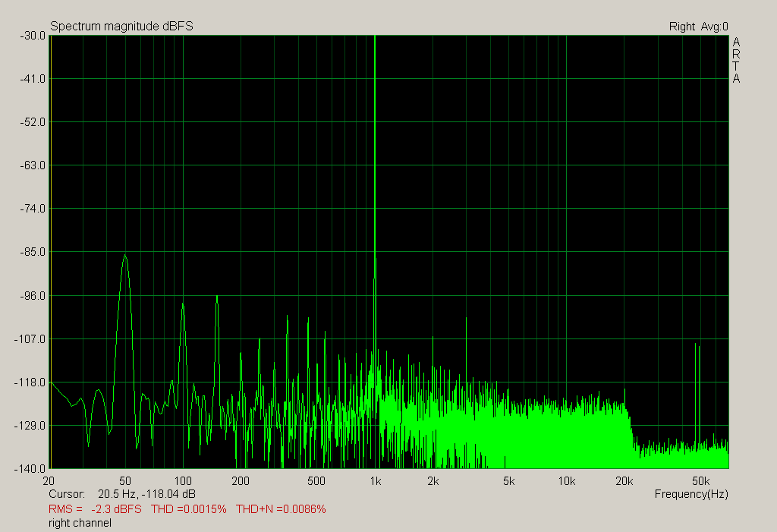Click the yellow cursor line at 20 Hz

[x=51, y=252]
